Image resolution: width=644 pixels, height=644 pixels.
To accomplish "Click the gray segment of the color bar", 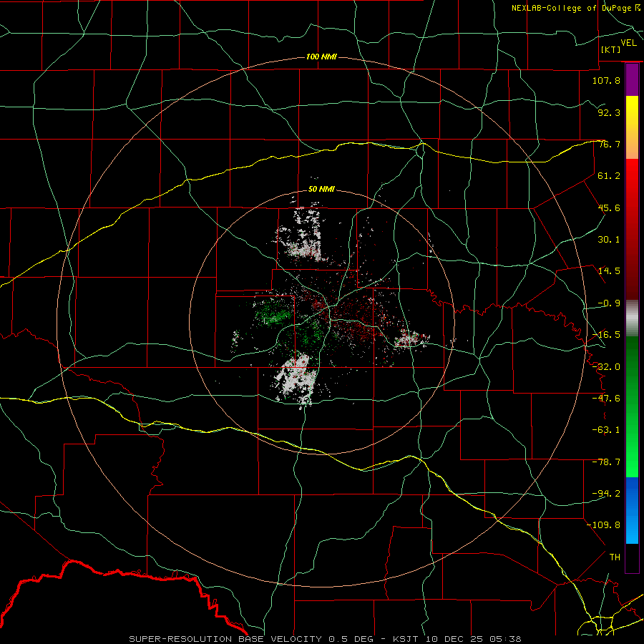I will 632,318.
